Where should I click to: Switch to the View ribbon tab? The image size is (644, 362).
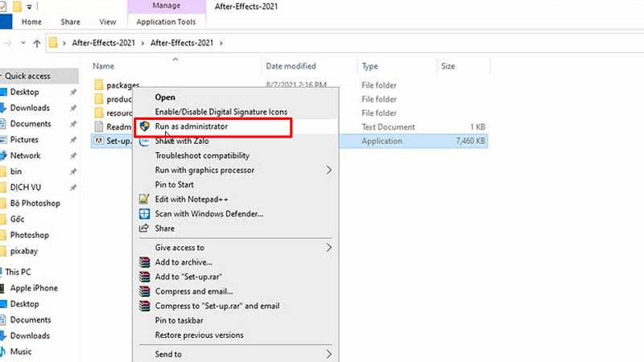tap(108, 22)
